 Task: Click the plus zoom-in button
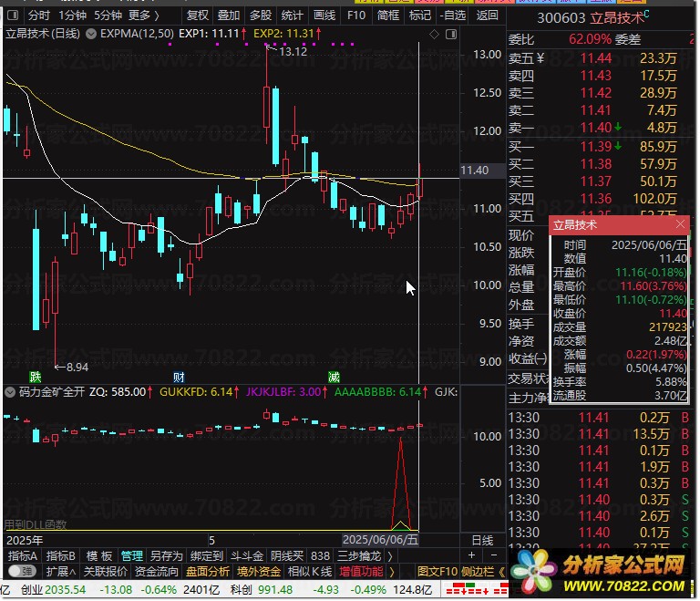tap(471, 555)
